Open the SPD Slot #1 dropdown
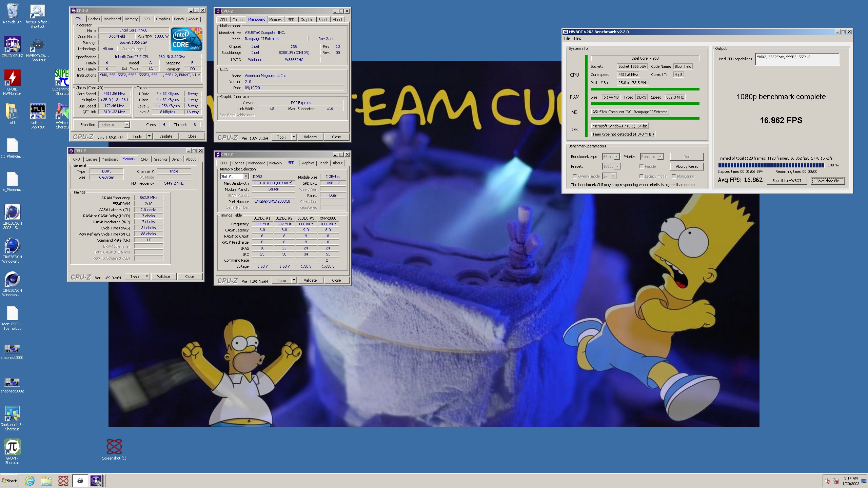 coord(235,177)
